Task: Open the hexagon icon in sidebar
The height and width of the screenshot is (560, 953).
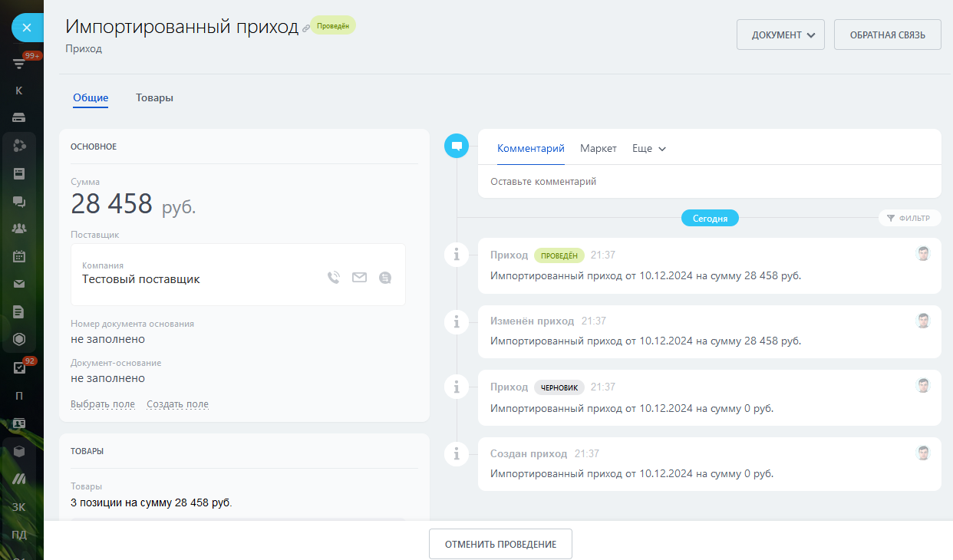Action: 19,339
